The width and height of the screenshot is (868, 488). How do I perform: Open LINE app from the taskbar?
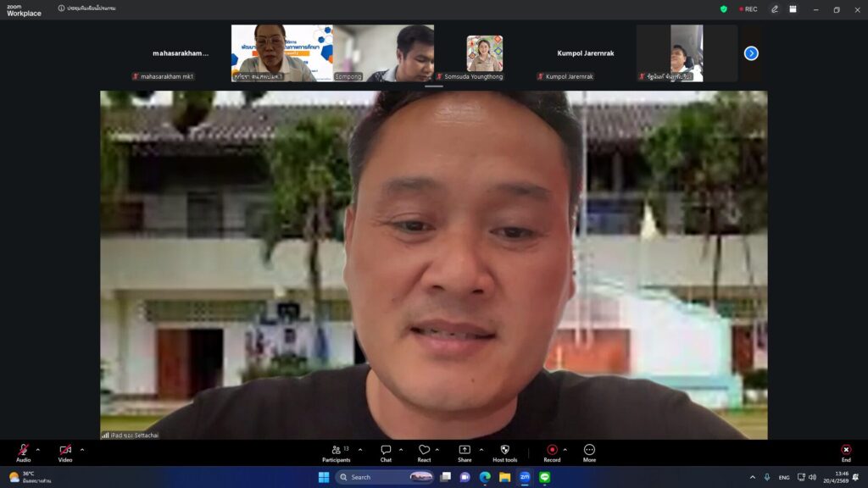coord(544,477)
